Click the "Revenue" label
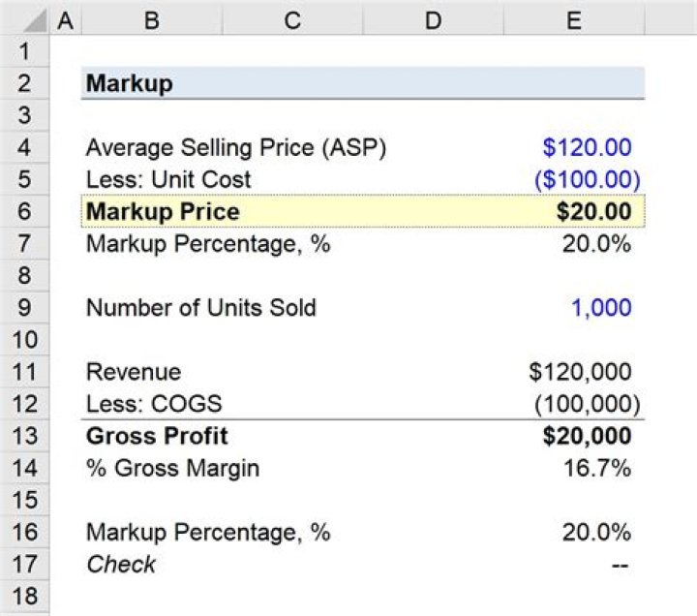This screenshot has height=616, width=697. [x=134, y=372]
